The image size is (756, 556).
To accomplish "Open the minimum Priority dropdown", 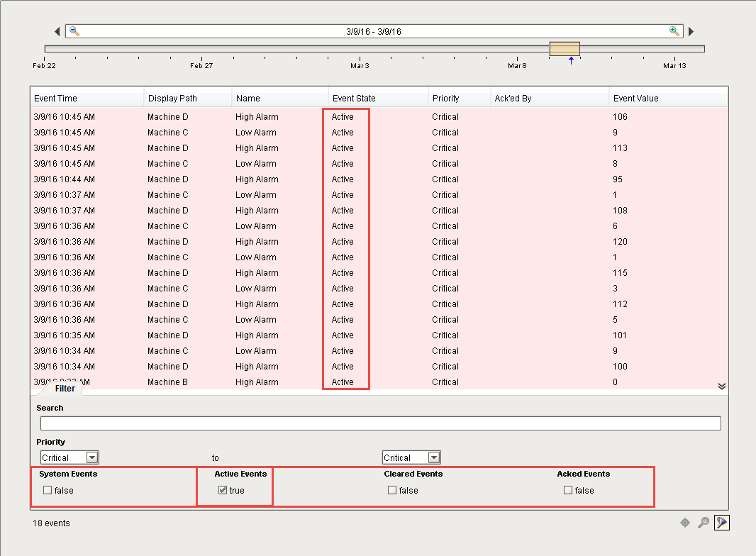I will click(x=92, y=457).
